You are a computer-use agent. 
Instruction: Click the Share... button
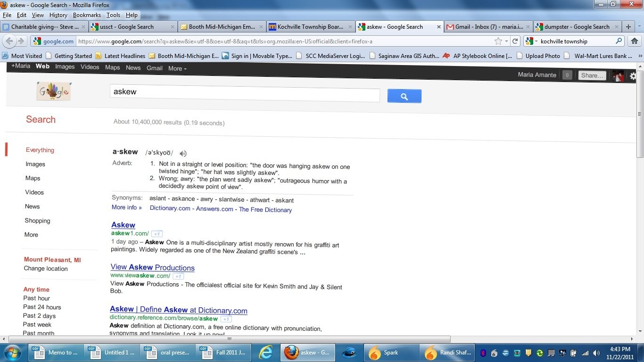coord(592,75)
